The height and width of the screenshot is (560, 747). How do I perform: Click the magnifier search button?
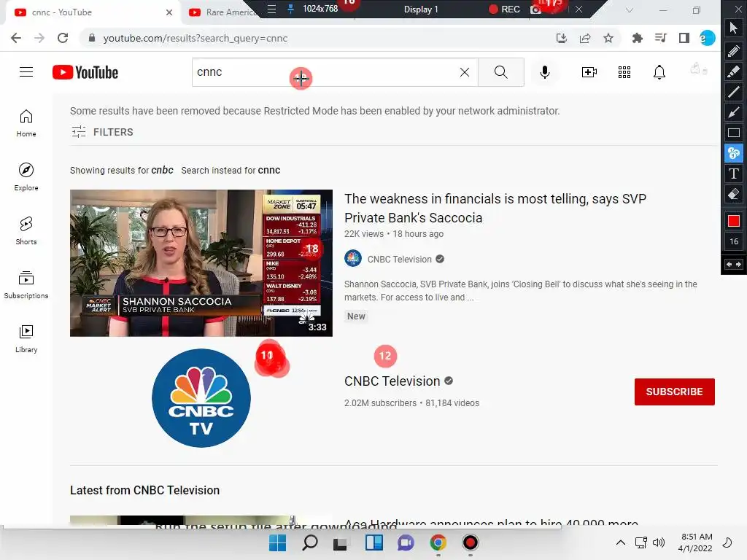tap(500, 72)
